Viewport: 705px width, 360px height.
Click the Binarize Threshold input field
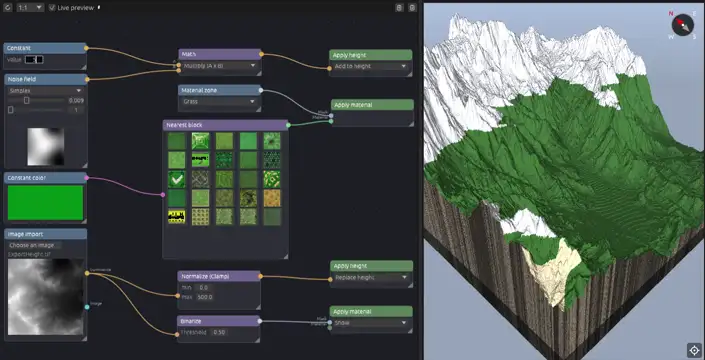click(219, 333)
